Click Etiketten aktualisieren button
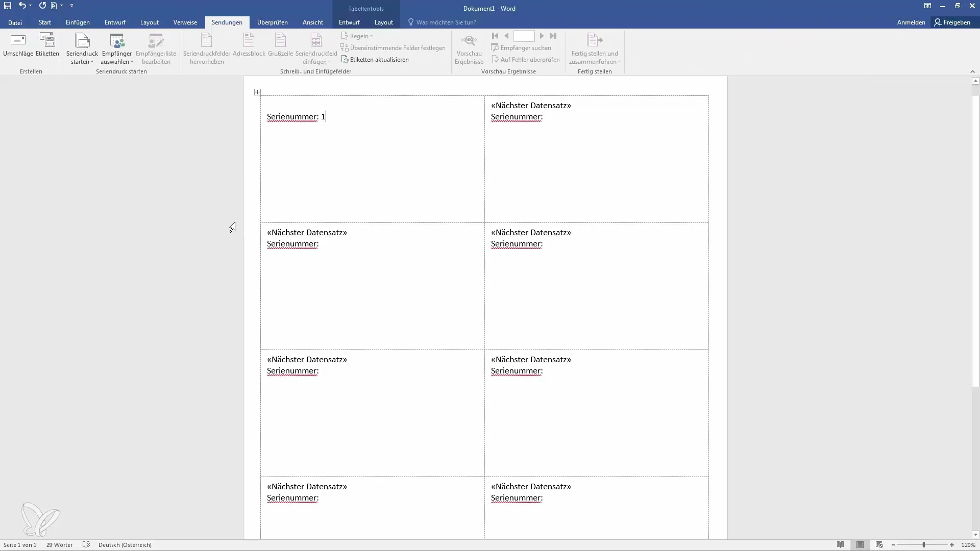The height and width of the screenshot is (551, 980). click(x=375, y=60)
